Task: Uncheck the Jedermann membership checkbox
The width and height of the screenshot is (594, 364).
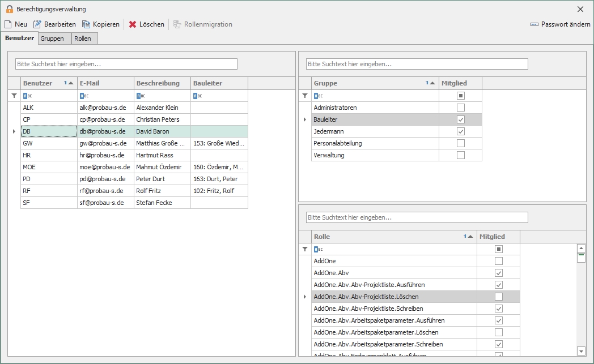Action: pyautogui.click(x=460, y=131)
